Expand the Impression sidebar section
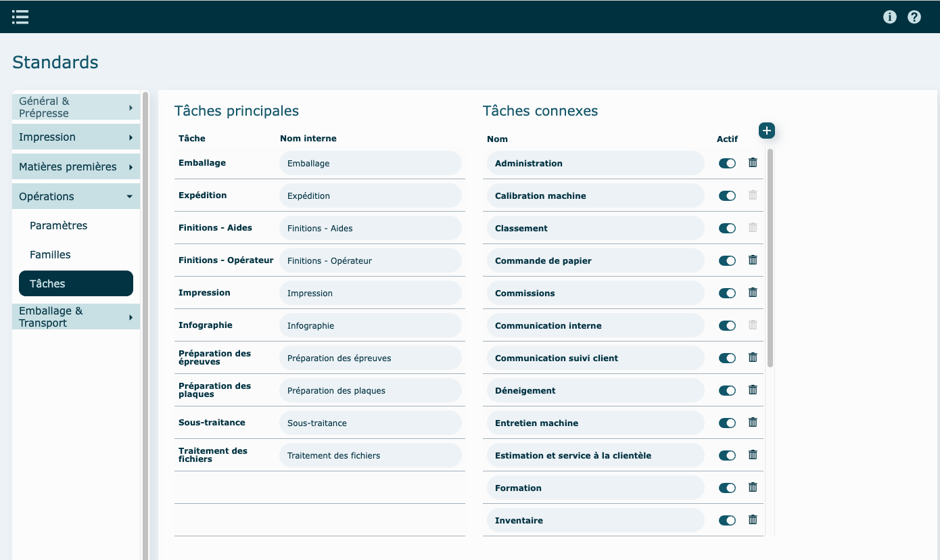940x560 pixels. click(x=76, y=137)
